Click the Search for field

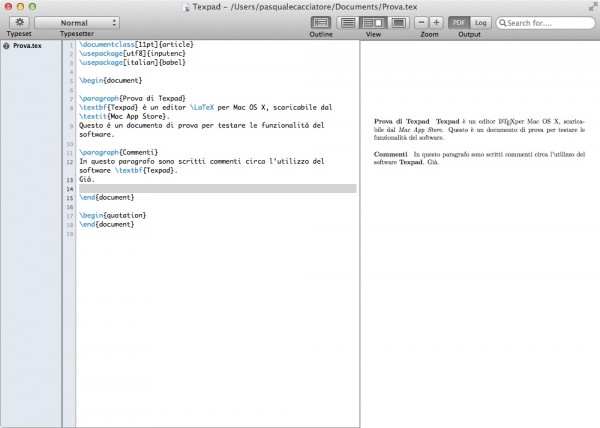(x=546, y=23)
